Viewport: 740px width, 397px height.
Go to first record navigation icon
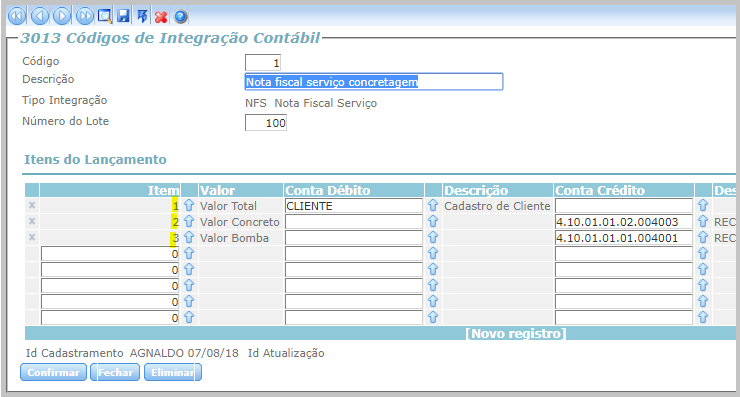[x=17, y=17]
